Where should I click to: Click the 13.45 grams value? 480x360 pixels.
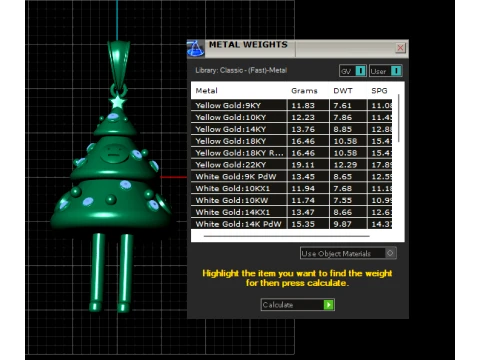303,177
